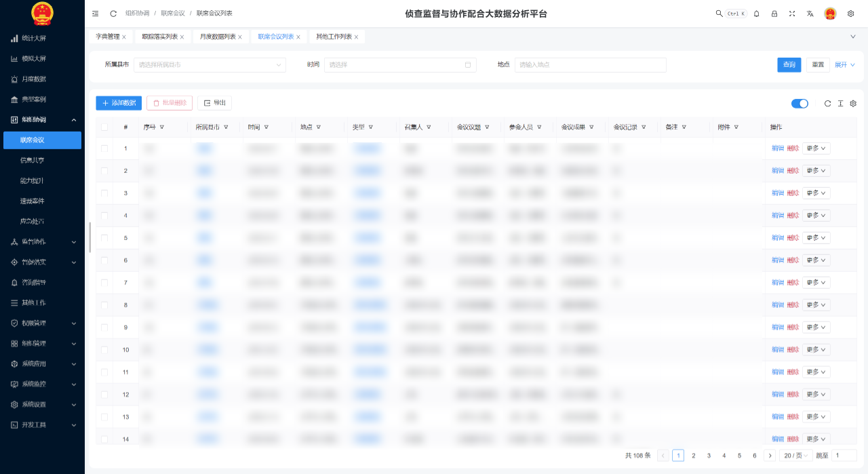This screenshot has height=474, width=868.
Task: Click the lock screen icon
Action: [774, 14]
